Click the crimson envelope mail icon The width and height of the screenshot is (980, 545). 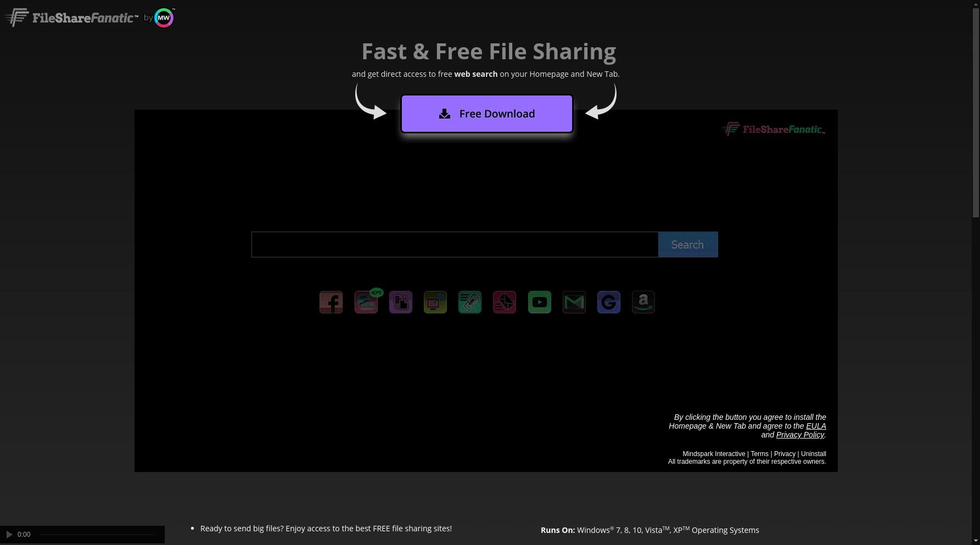505,302
